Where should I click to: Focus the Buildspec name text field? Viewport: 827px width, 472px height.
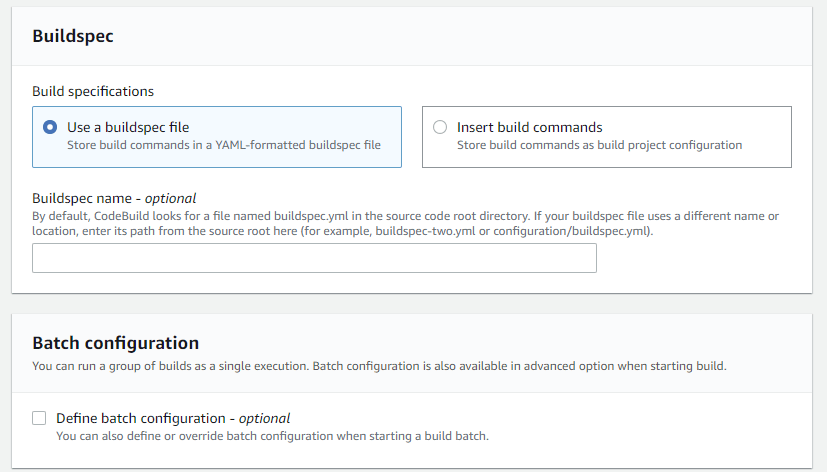[314, 258]
